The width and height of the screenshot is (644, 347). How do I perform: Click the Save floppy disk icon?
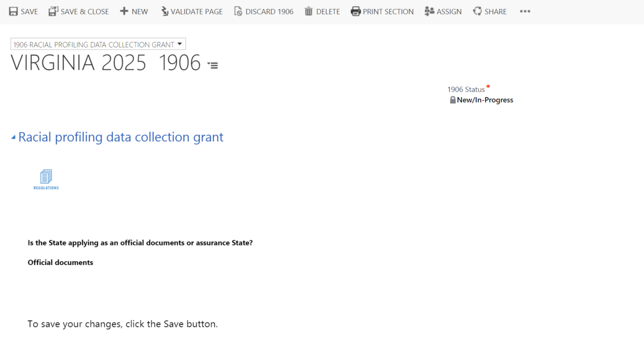point(13,11)
